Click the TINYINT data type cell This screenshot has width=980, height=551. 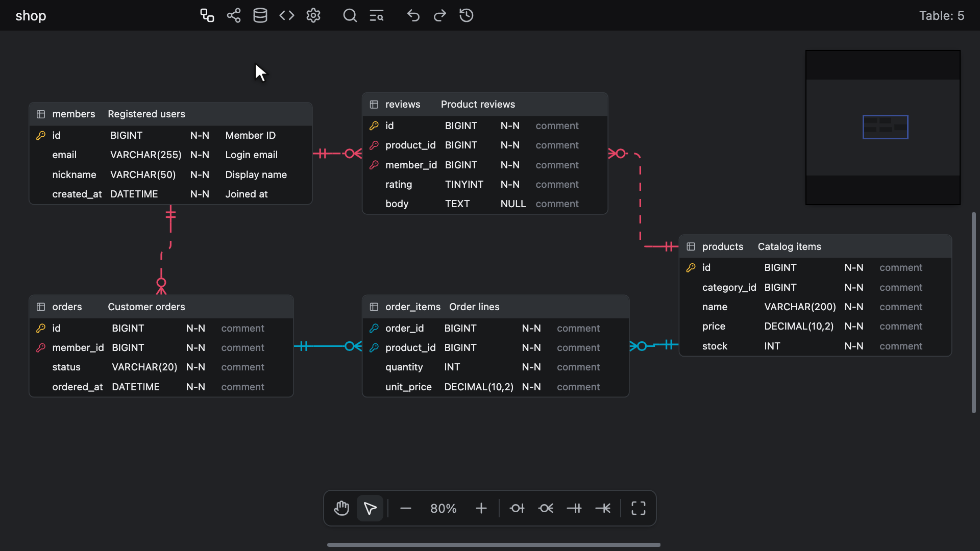464,184
